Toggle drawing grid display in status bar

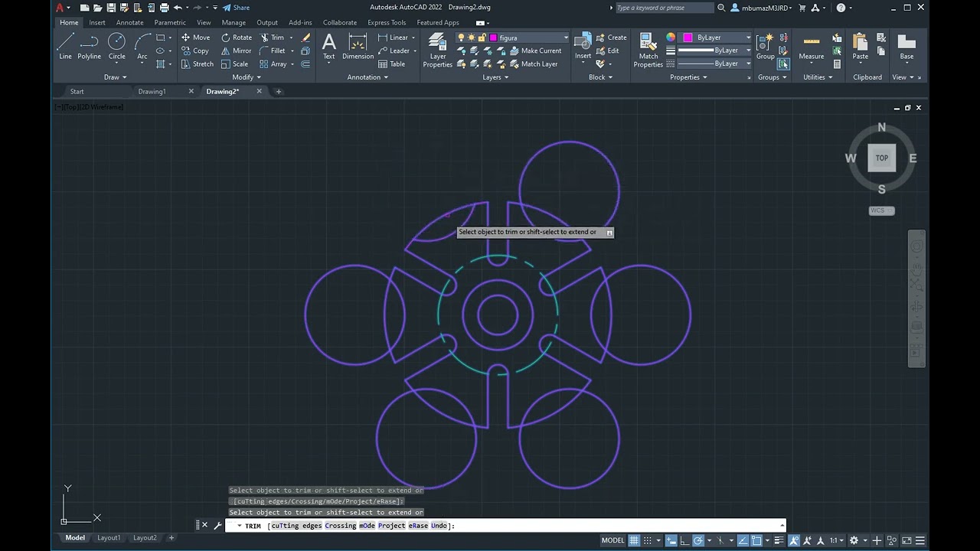click(634, 540)
